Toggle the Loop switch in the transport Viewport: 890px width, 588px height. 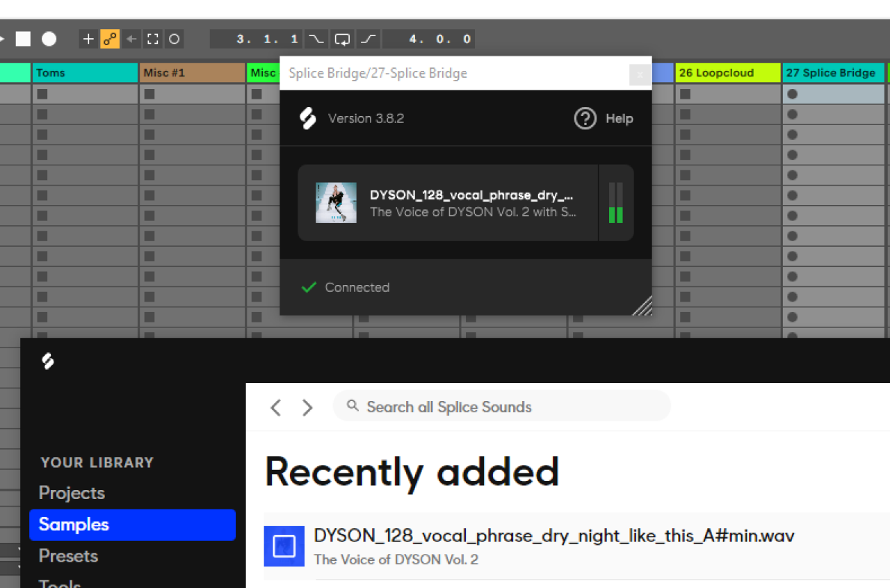[342, 39]
